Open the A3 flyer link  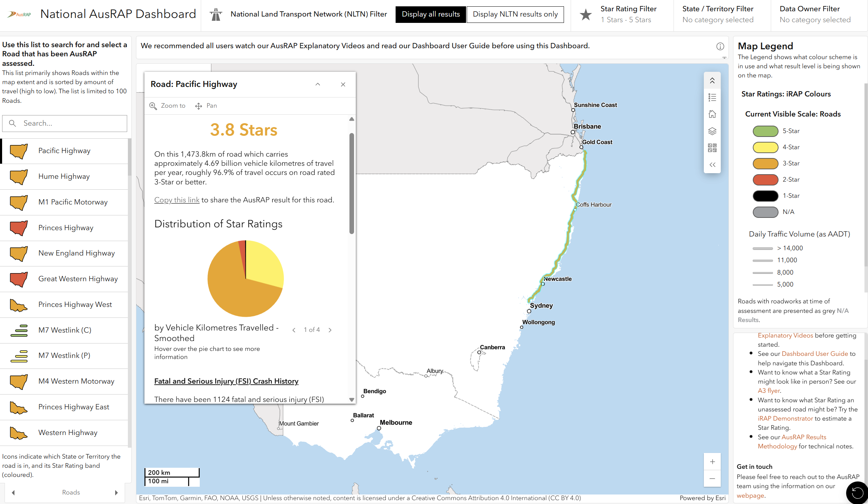[x=769, y=391]
